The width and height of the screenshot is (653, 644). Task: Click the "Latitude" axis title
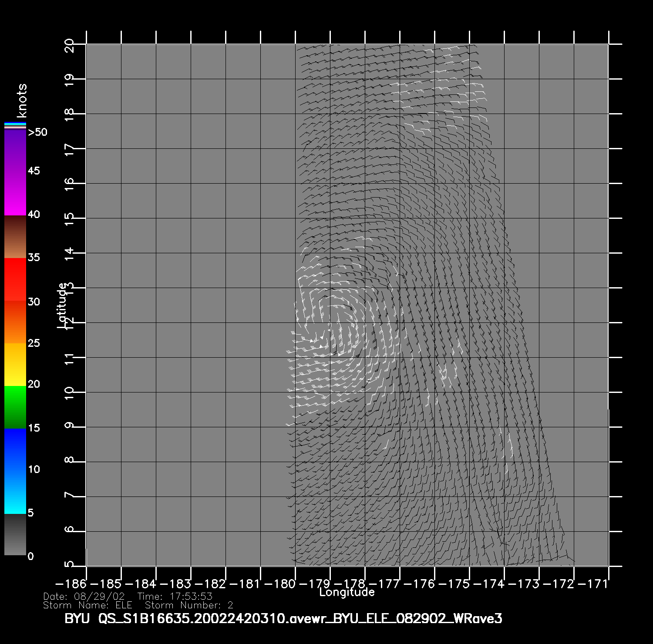coord(62,305)
